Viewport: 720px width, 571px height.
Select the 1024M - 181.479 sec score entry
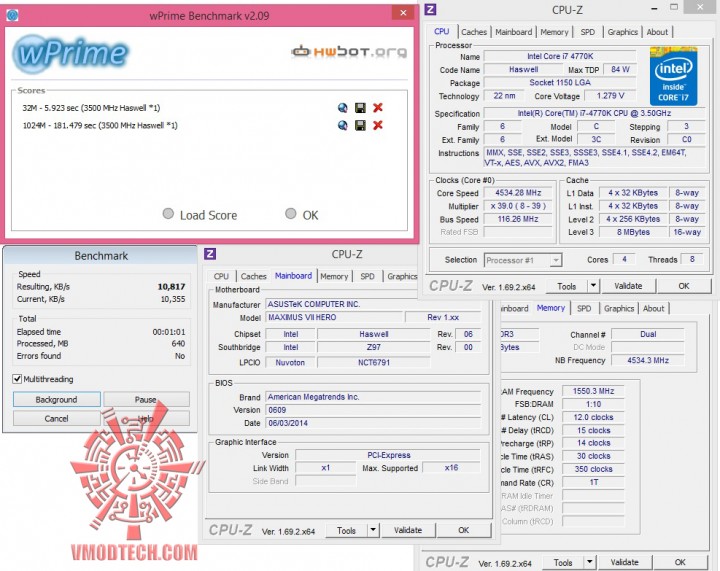[x=100, y=125]
